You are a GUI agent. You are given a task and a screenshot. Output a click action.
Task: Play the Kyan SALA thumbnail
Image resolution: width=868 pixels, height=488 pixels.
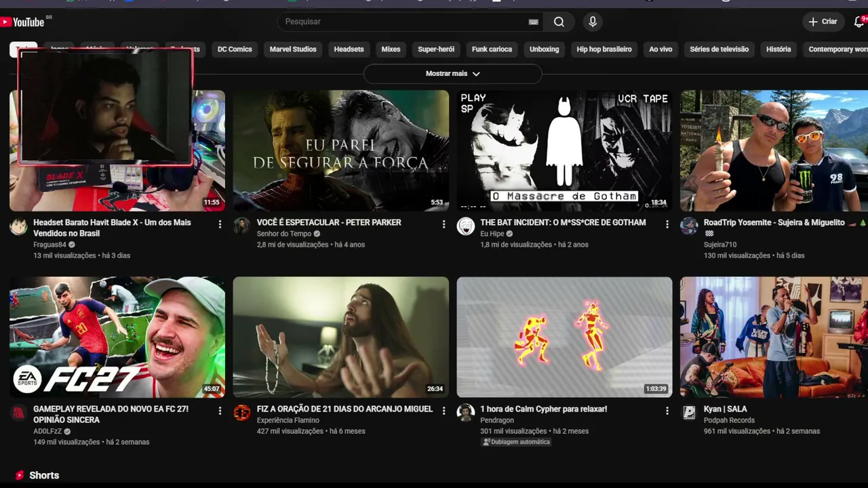pyautogui.click(x=774, y=337)
